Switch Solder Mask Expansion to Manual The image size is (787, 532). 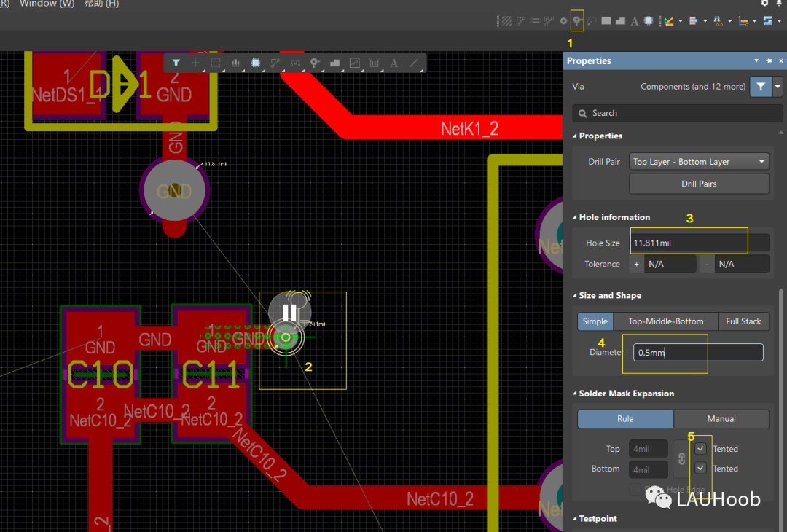tap(721, 418)
